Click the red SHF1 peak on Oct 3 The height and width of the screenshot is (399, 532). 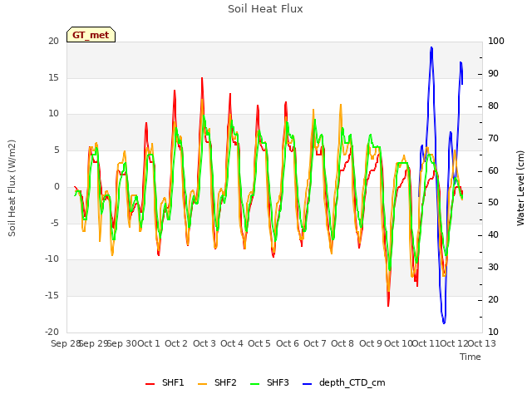pos(202,78)
